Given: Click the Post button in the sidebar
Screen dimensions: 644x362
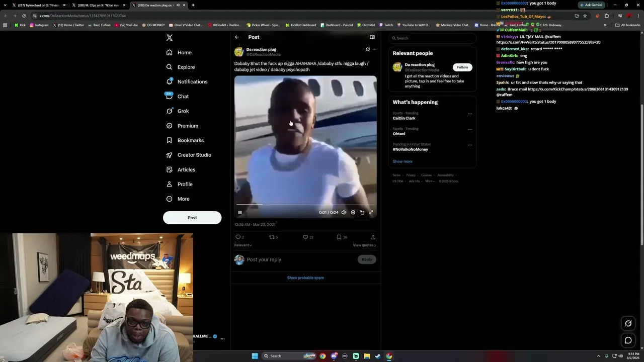Looking at the screenshot, I should tap(192, 218).
